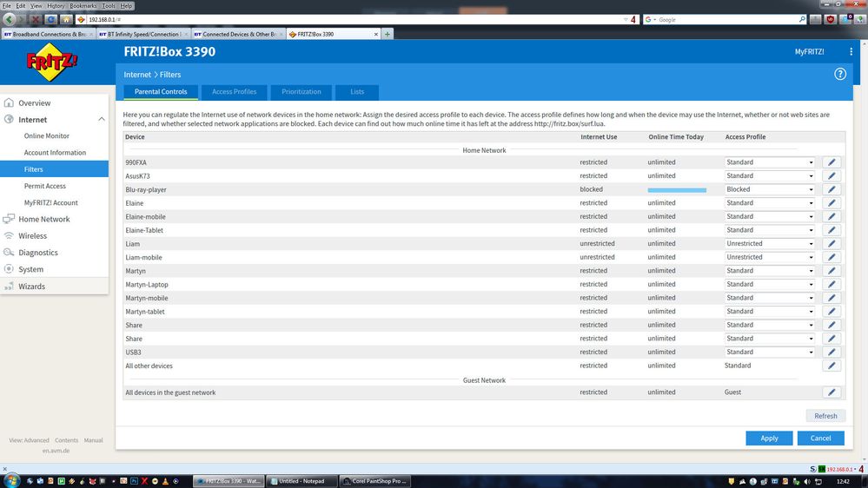The image size is (868, 488).
Task: Open the Account Information page
Action: (x=55, y=153)
